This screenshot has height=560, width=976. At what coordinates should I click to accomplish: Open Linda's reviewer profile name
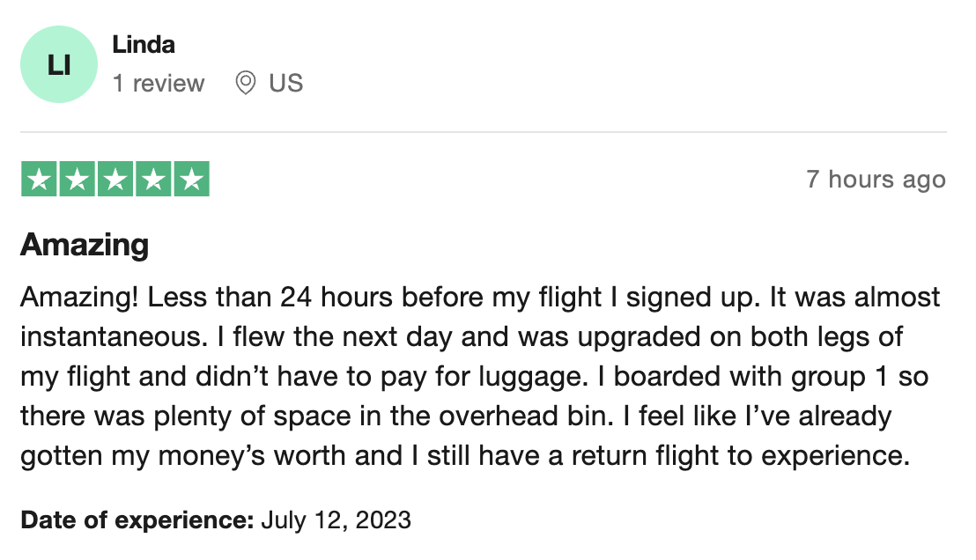(x=144, y=45)
